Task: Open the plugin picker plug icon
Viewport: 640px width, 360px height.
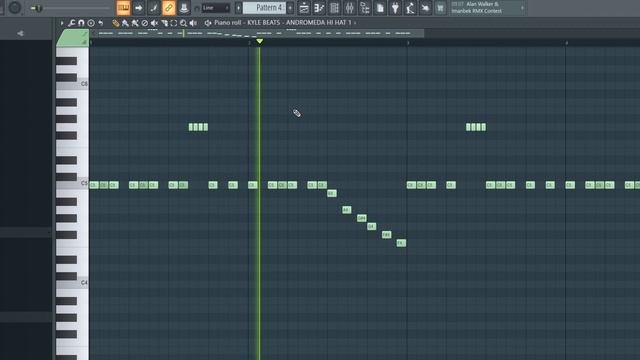Action: pyautogui.click(x=395, y=8)
